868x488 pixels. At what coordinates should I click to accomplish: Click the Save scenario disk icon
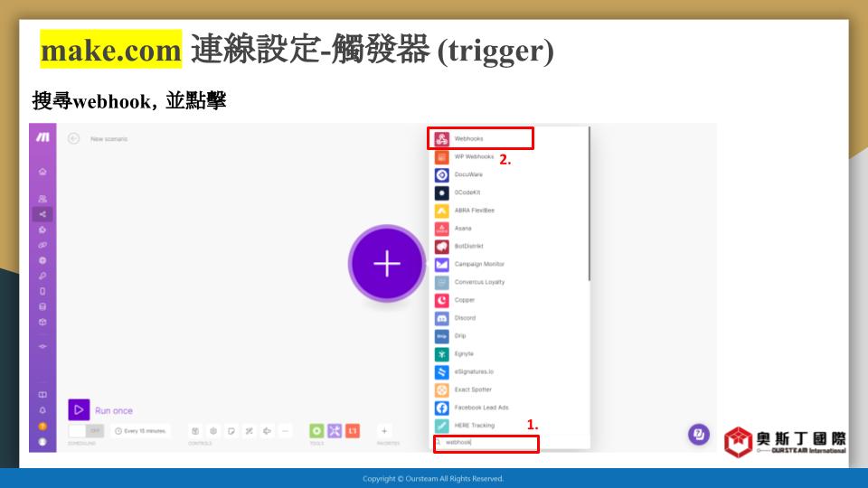point(195,430)
